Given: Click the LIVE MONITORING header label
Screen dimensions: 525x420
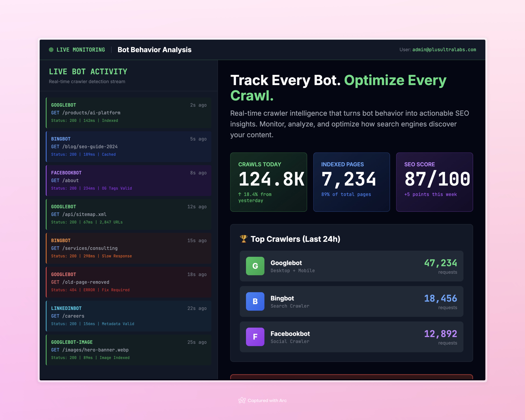Looking at the screenshot, I should (81, 50).
